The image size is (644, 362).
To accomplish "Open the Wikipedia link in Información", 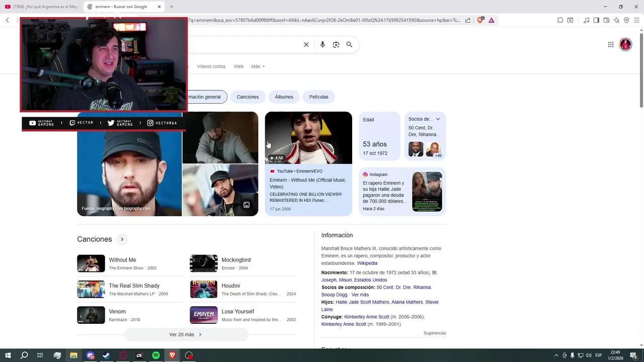I will pos(367,263).
